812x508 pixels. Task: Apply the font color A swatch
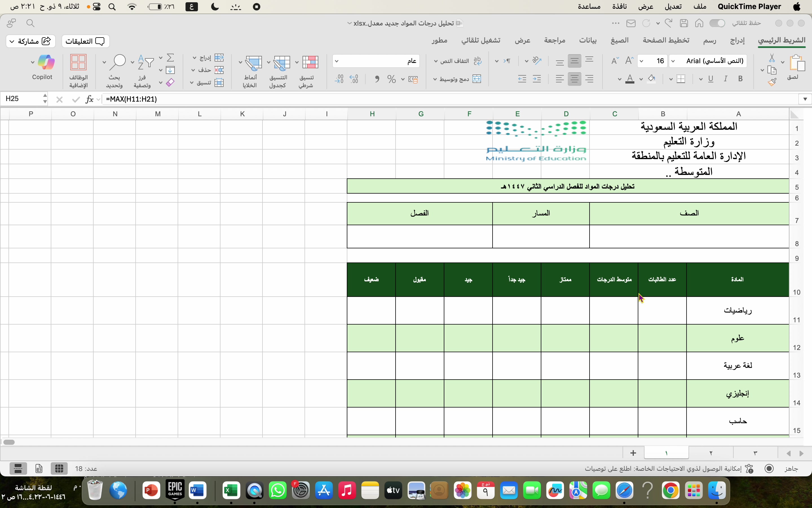point(630,79)
